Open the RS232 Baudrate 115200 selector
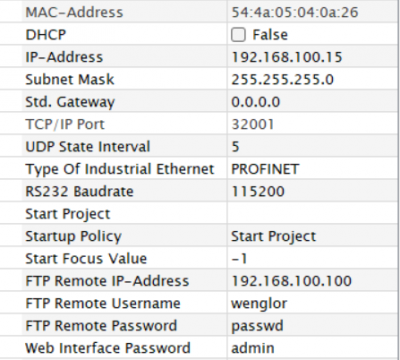 point(313,191)
